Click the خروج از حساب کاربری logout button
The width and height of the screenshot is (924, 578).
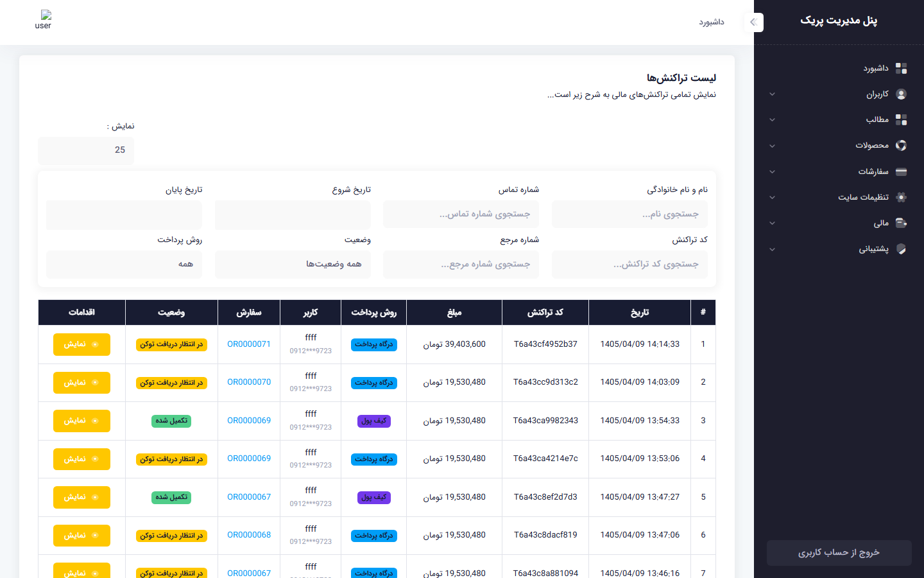839,553
